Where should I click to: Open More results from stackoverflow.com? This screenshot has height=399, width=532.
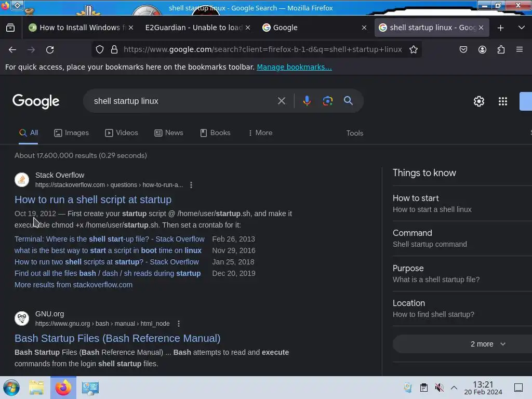73,285
